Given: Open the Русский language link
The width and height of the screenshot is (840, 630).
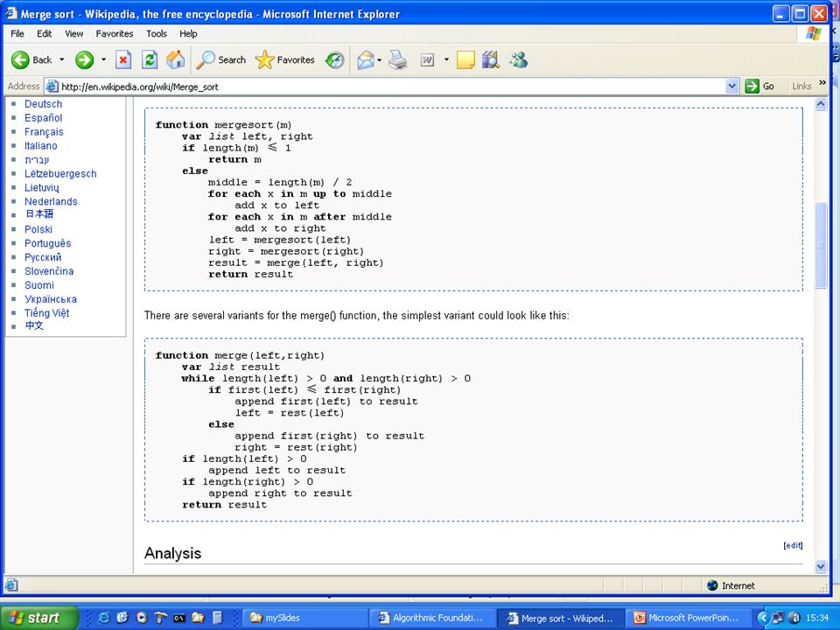Looking at the screenshot, I should tap(43, 257).
